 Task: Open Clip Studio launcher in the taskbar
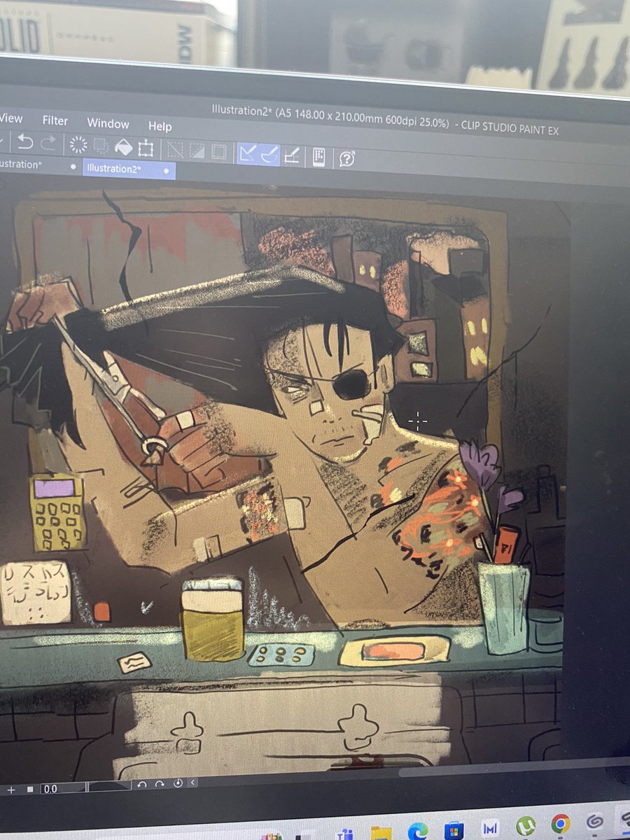595,821
